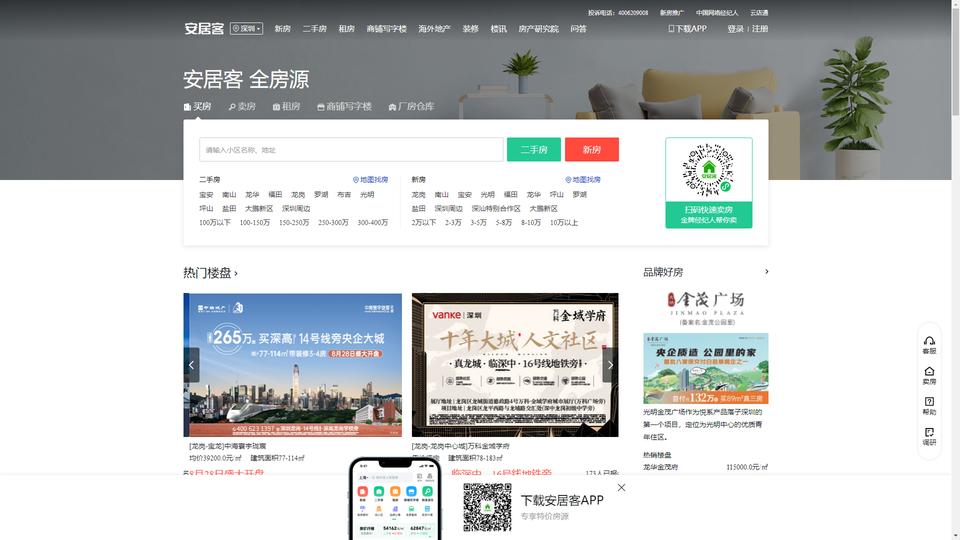Expand 品牌好房 section chevron
Image resolution: width=960 pixels, height=540 pixels.
pos(767,271)
